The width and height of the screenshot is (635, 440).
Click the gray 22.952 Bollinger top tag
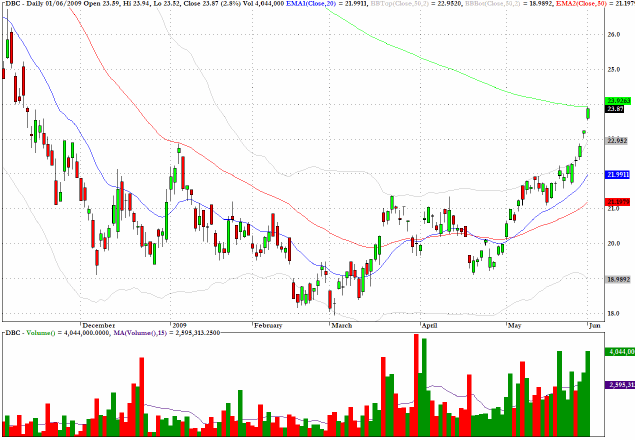617,141
